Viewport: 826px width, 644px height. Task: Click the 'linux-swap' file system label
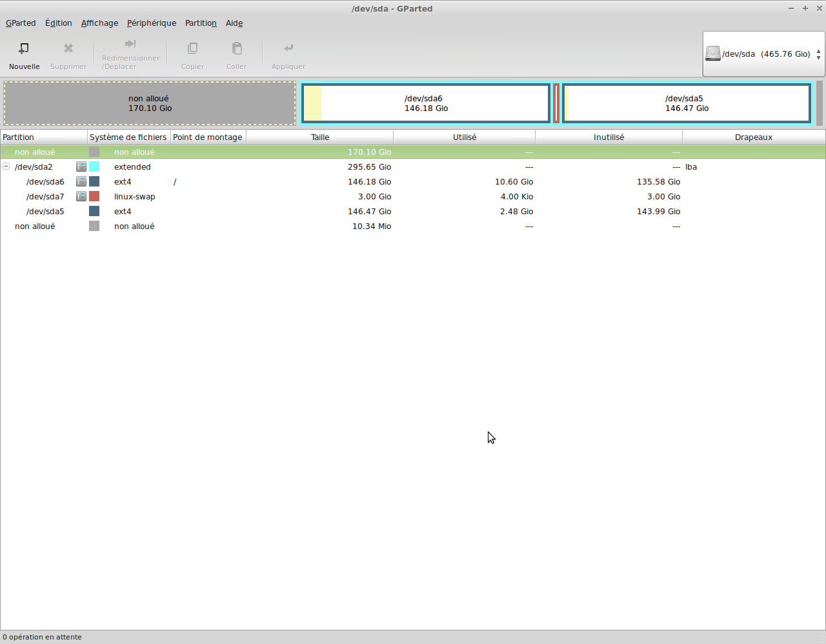point(134,196)
